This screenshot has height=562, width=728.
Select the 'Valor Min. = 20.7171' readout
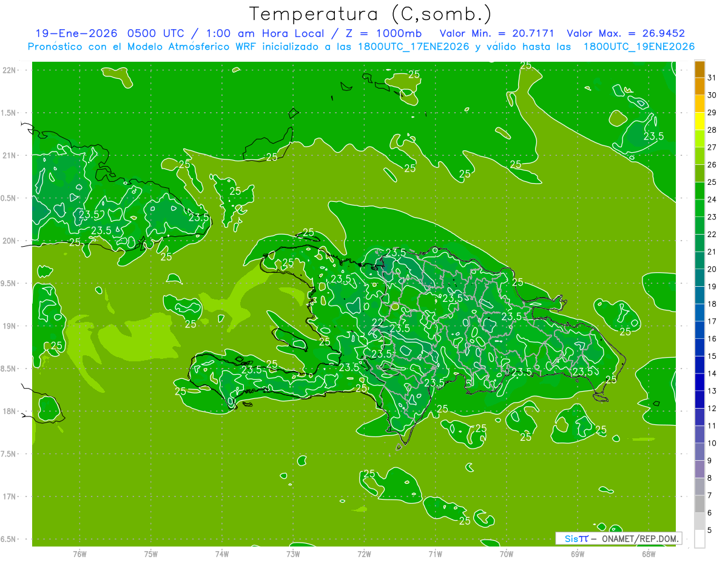pyautogui.click(x=497, y=33)
